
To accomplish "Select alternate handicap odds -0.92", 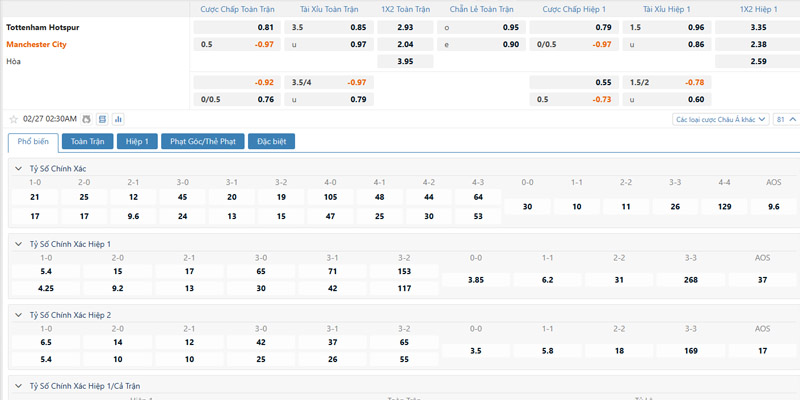I will click(237, 82).
